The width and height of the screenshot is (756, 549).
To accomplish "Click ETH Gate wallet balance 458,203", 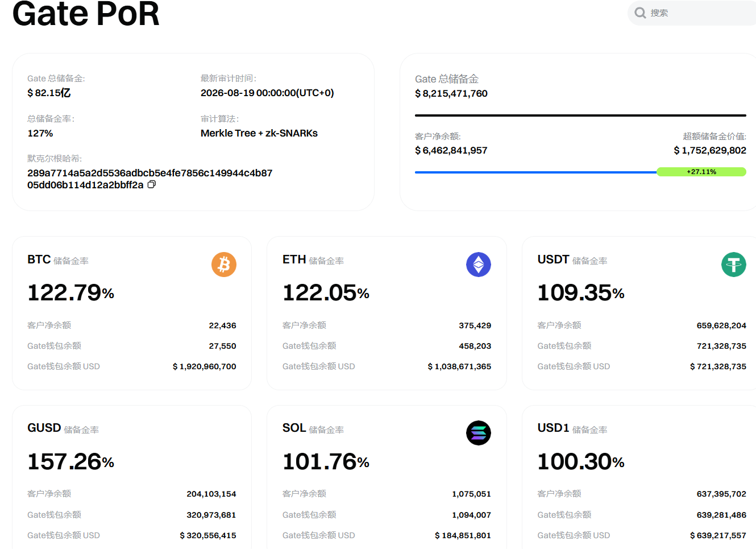I will (x=475, y=346).
